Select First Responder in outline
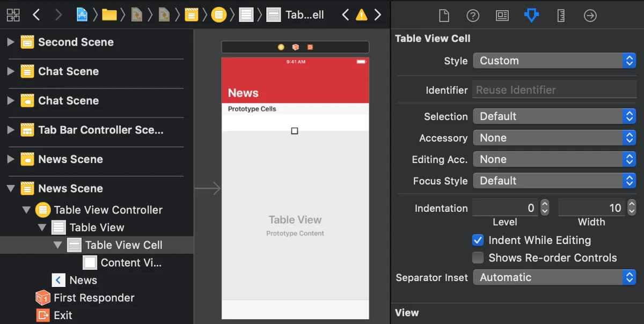The width and height of the screenshot is (644, 324). click(94, 298)
